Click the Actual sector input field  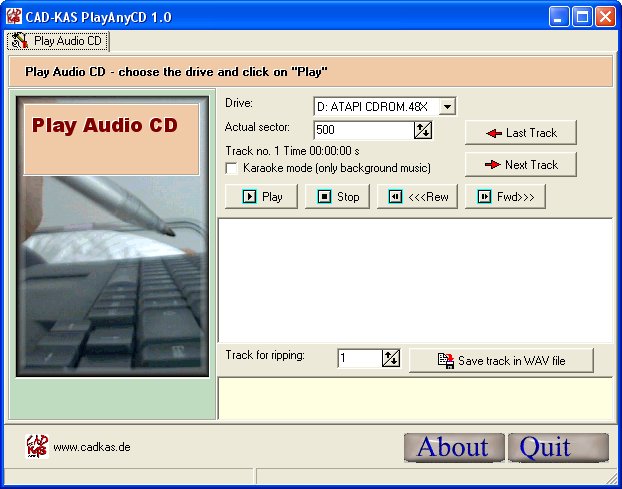(x=363, y=129)
